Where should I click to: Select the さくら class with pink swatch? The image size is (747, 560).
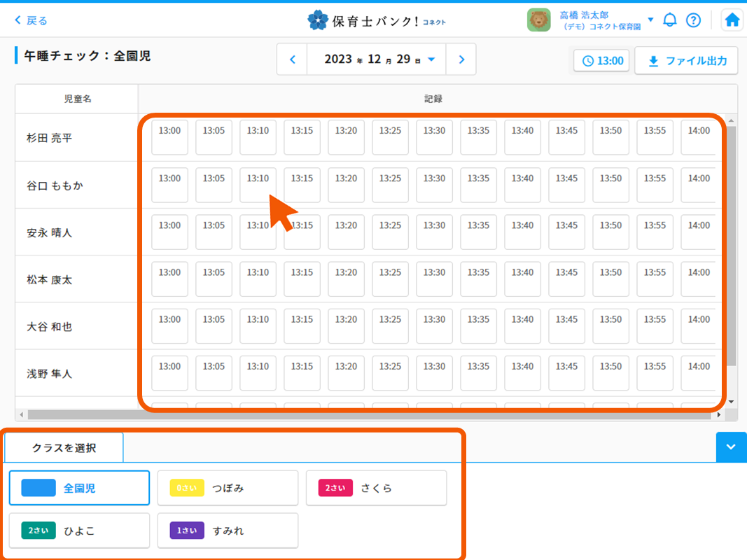click(376, 488)
